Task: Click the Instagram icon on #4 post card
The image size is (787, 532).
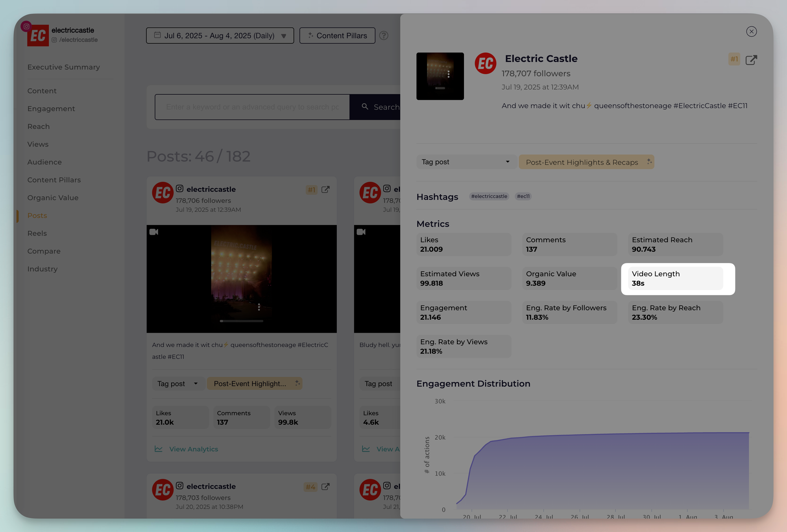Action: 179,486
